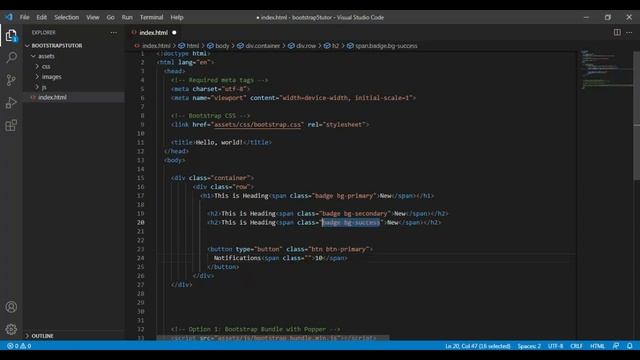Viewport: 640px width, 360px height.
Task: Split the editor to the right
Action: tap(617, 32)
